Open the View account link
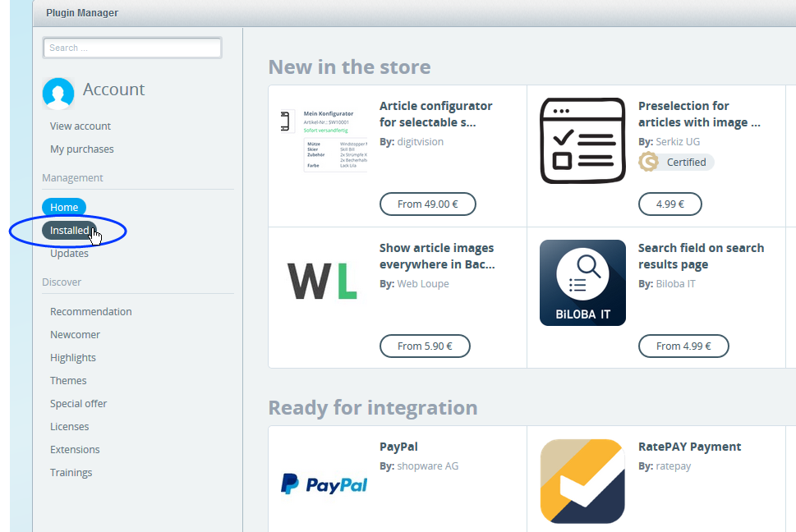The height and width of the screenshot is (532, 796). 79,126
